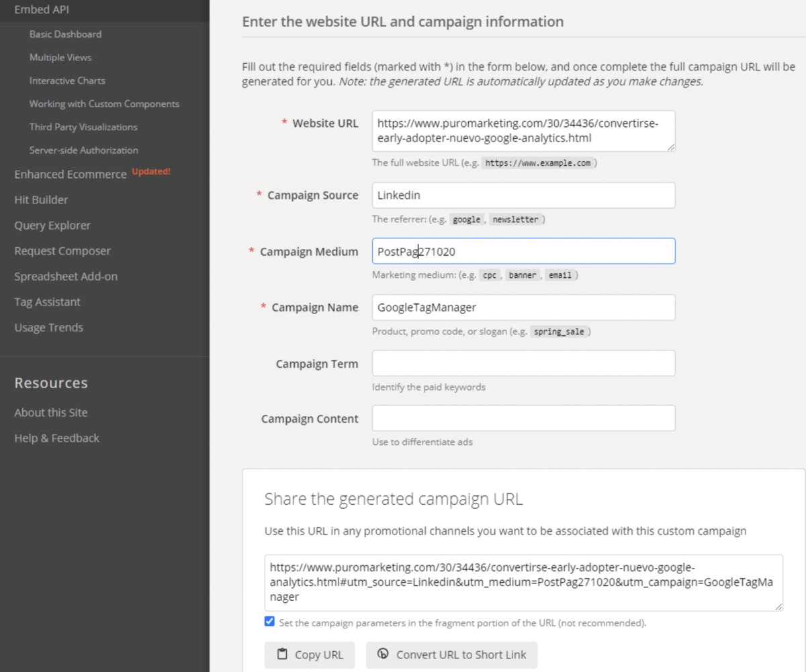Click into the Campaign Source field
The image size is (806, 672).
tap(524, 195)
